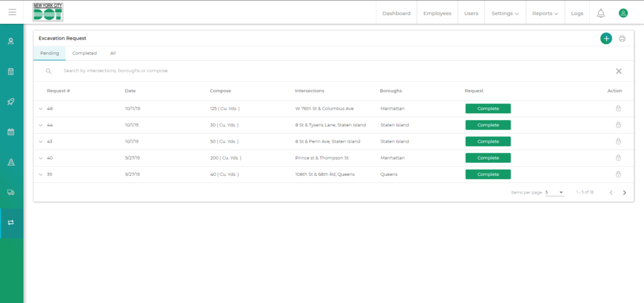Click the green add request button
Viewport: 644px width, 303px height.
coord(606,38)
